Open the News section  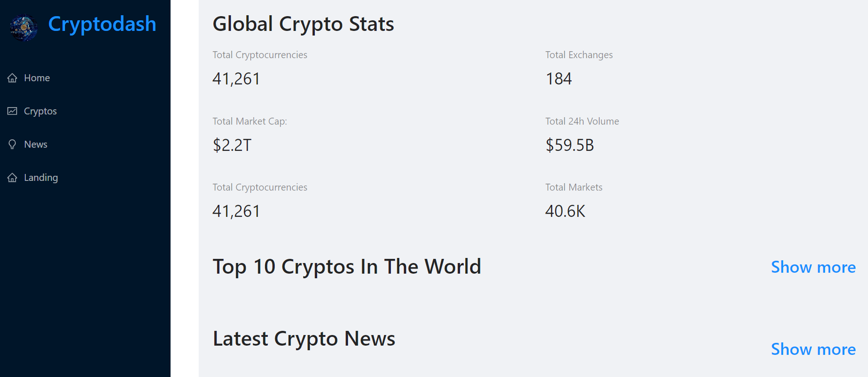tap(85, 144)
